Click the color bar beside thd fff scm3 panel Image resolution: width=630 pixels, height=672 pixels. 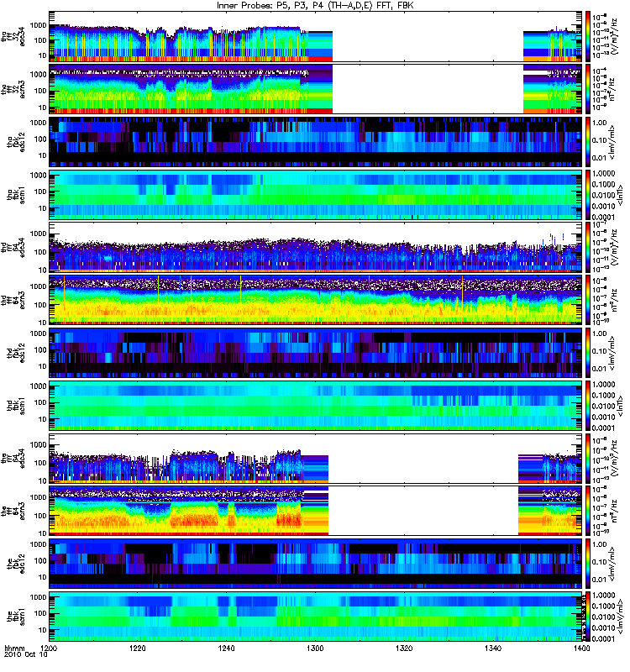588,300
